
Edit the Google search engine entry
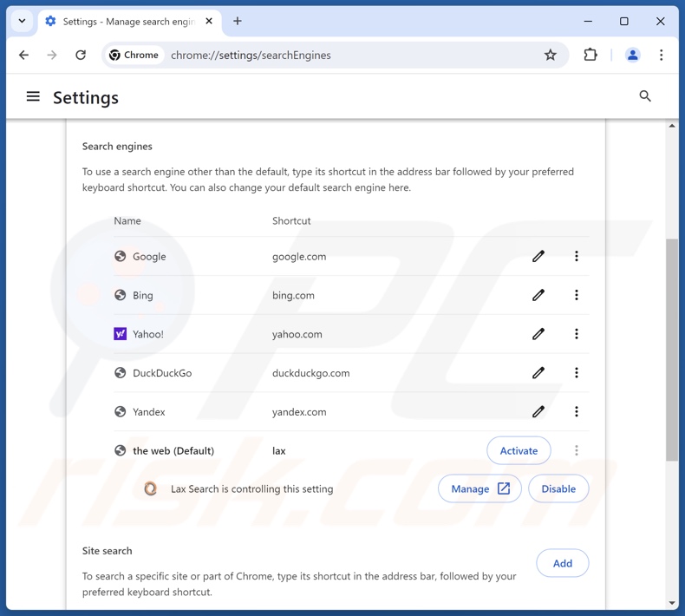[538, 256]
